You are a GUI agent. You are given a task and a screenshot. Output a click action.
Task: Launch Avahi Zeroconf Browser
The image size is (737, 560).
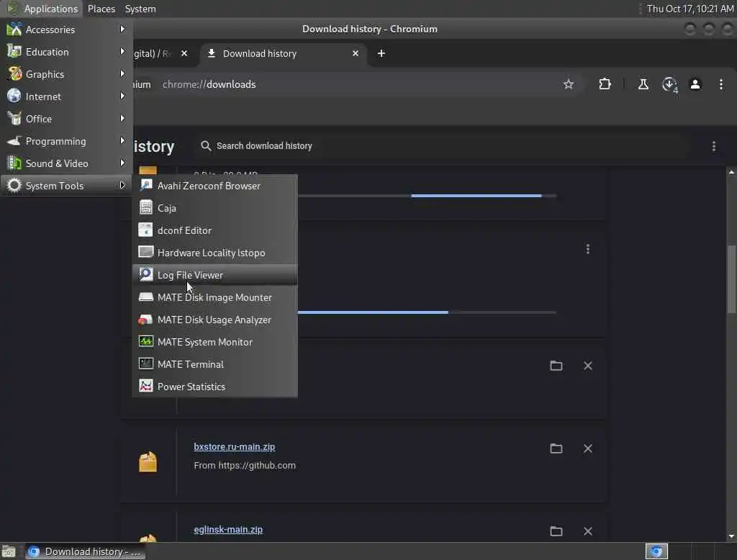[214, 186]
